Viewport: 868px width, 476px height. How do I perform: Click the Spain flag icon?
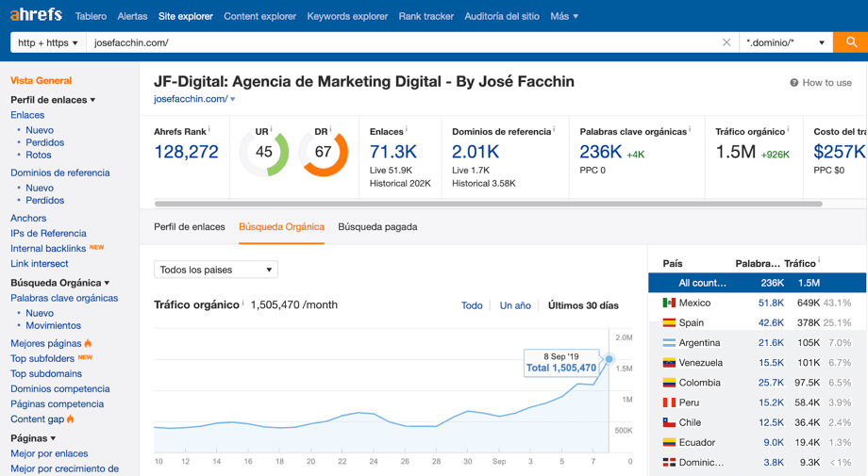coord(669,322)
